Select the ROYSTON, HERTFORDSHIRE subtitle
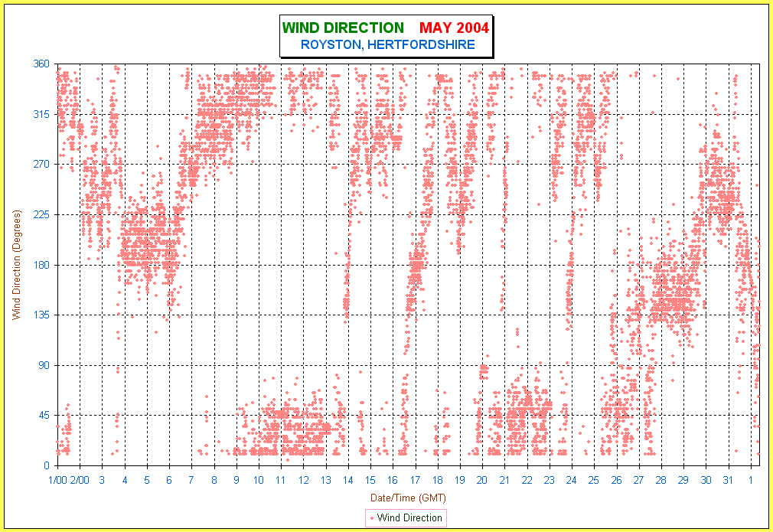 387,45
